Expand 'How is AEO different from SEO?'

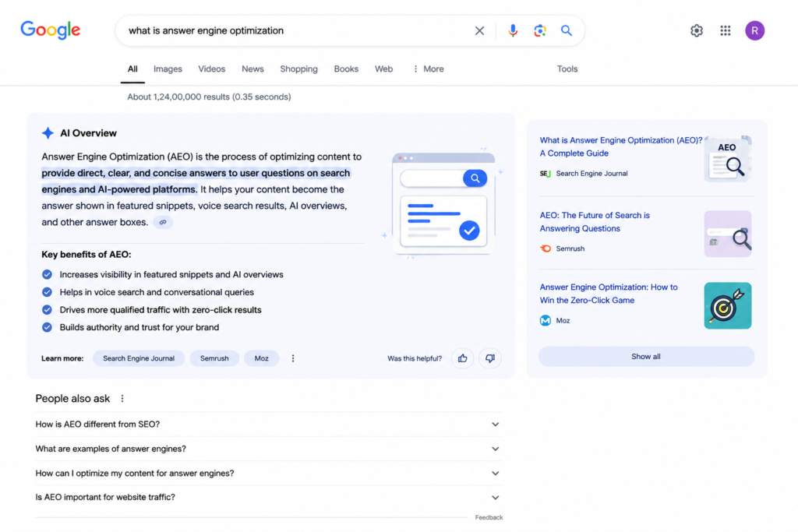pos(268,425)
